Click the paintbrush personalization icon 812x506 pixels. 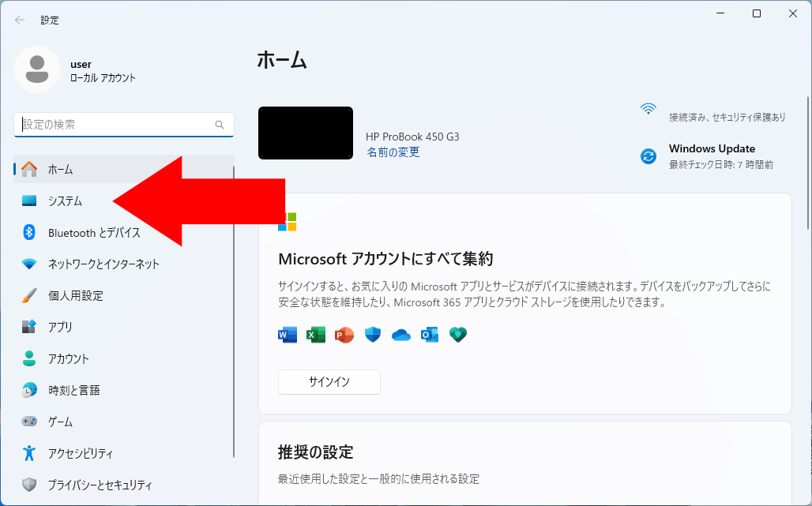(29, 295)
